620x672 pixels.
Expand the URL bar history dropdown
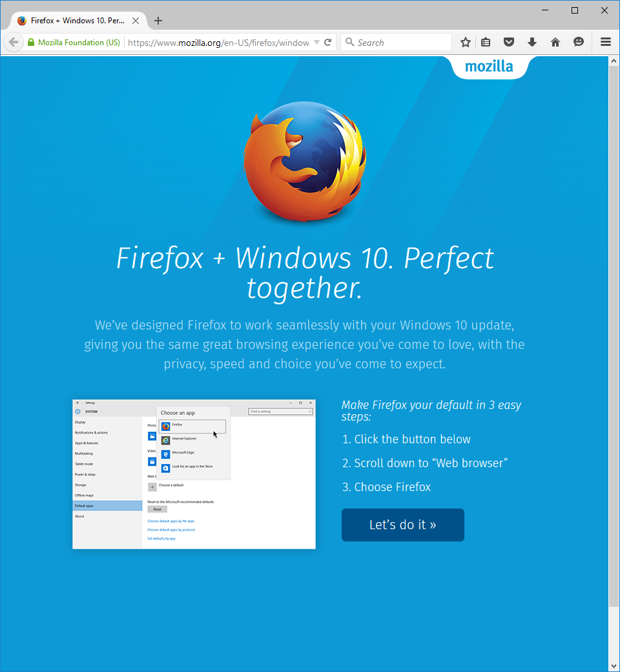click(x=316, y=42)
